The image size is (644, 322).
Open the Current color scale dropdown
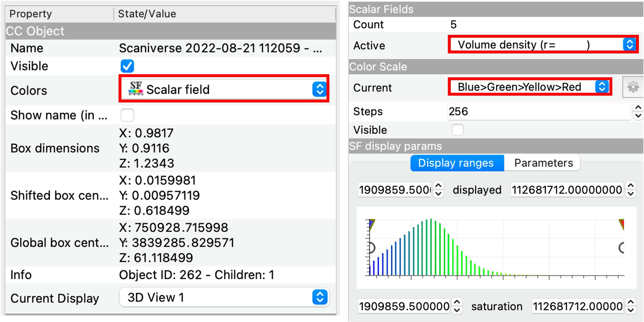(x=530, y=87)
